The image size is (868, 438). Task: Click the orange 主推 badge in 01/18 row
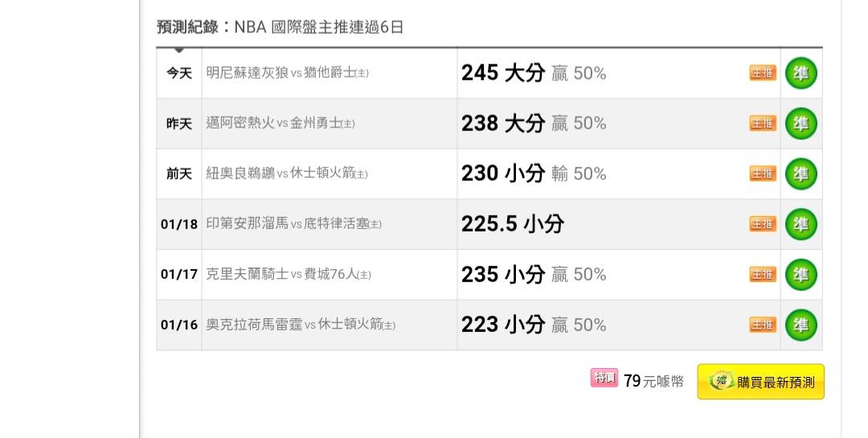pos(763,224)
